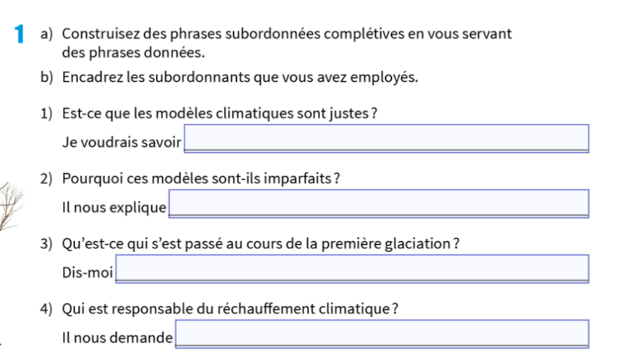Click the sentence starter "Il nous demande"
This screenshot has height=361, width=644.
(118, 338)
